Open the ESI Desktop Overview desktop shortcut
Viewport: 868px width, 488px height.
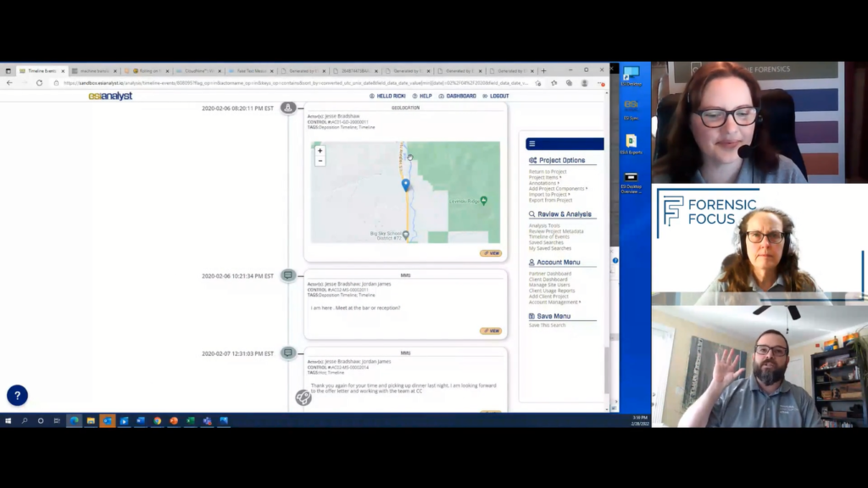click(631, 183)
